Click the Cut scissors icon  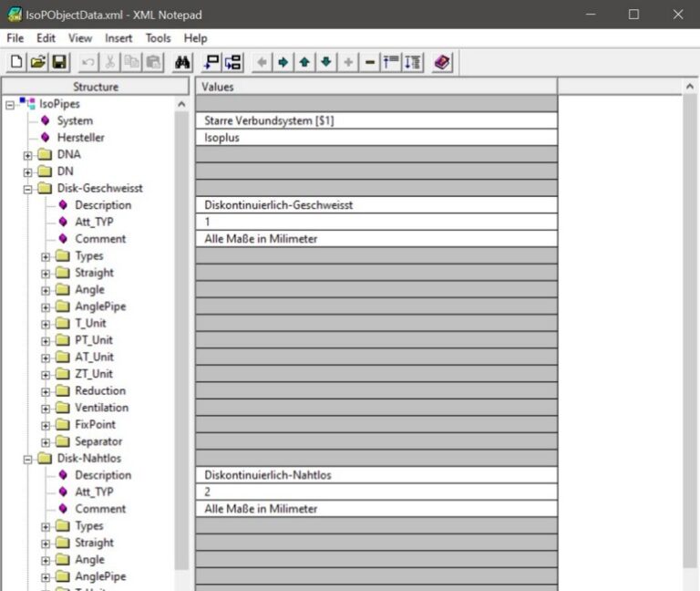point(109,62)
